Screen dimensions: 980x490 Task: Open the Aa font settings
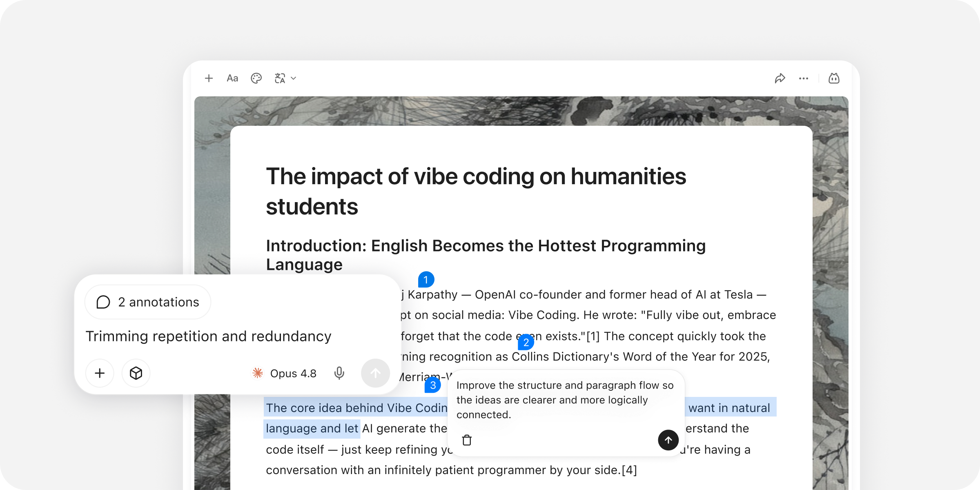coord(232,78)
